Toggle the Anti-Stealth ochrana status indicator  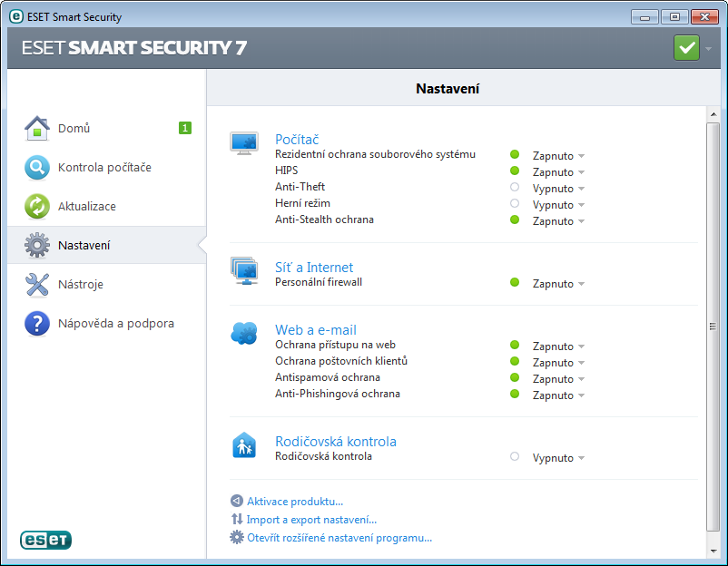[515, 220]
